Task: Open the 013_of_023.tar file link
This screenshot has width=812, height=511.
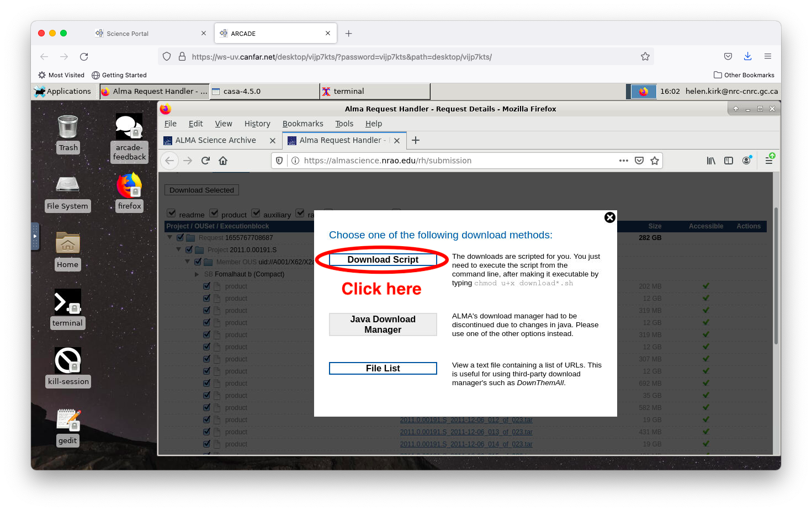Action: [466, 432]
